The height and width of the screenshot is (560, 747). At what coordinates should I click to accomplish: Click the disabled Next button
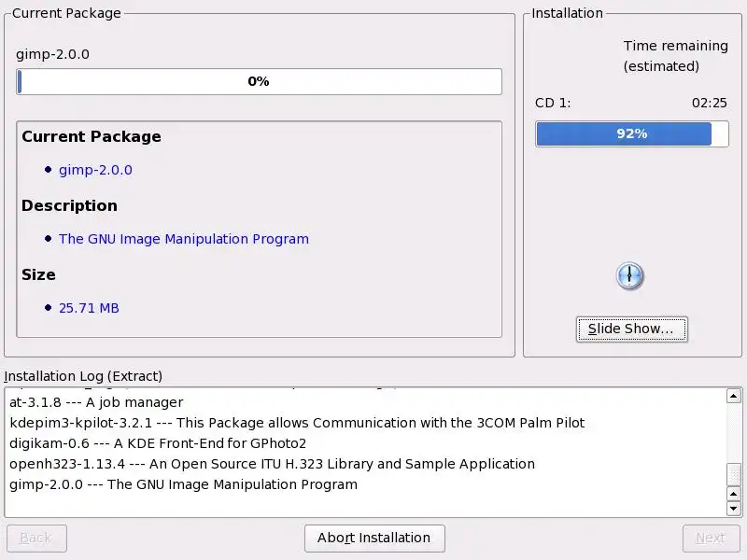[711, 539]
